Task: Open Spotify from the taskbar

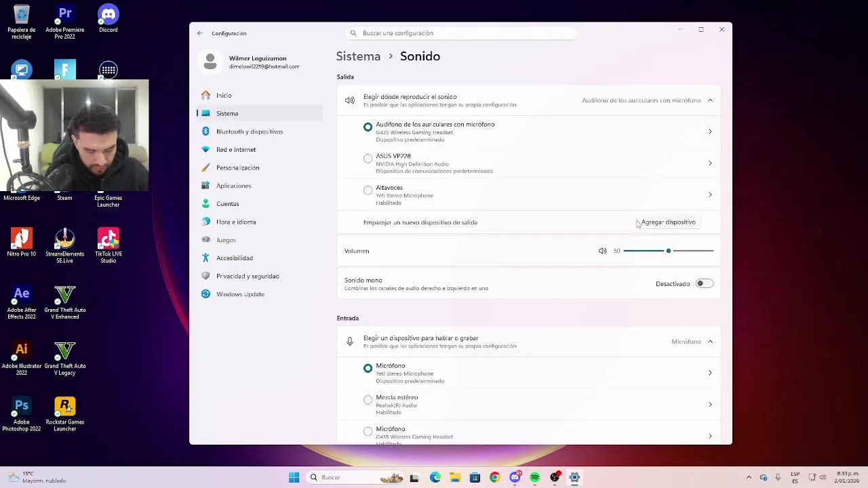Action: (x=535, y=477)
